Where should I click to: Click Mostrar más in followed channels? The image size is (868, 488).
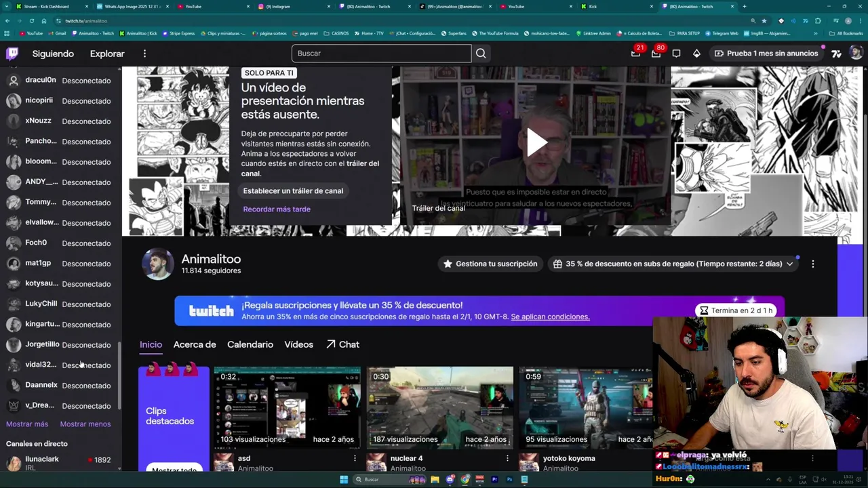(x=27, y=424)
